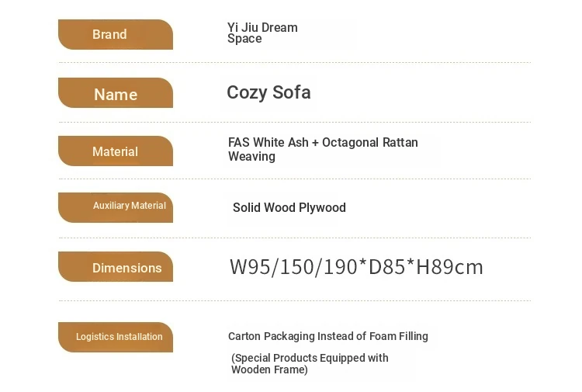Viewport: 582px width, 392px height.
Task: Click the Brand label badge
Action: (x=116, y=34)
